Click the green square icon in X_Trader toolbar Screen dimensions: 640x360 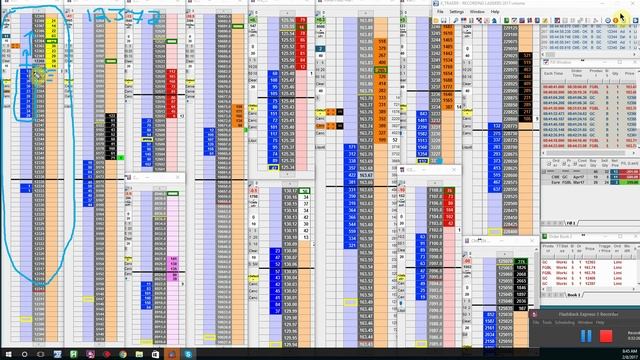click(506, 20)
